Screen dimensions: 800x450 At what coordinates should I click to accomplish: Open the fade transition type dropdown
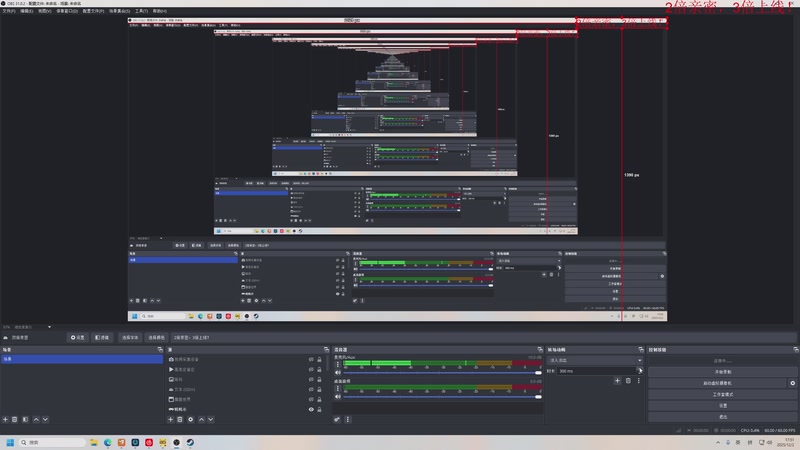point(595,360)
